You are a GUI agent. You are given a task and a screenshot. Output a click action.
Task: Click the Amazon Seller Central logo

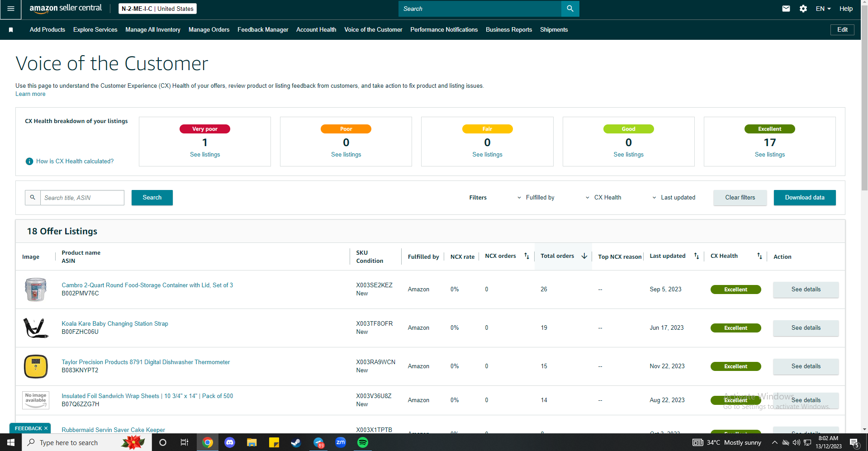click(66, 9)
